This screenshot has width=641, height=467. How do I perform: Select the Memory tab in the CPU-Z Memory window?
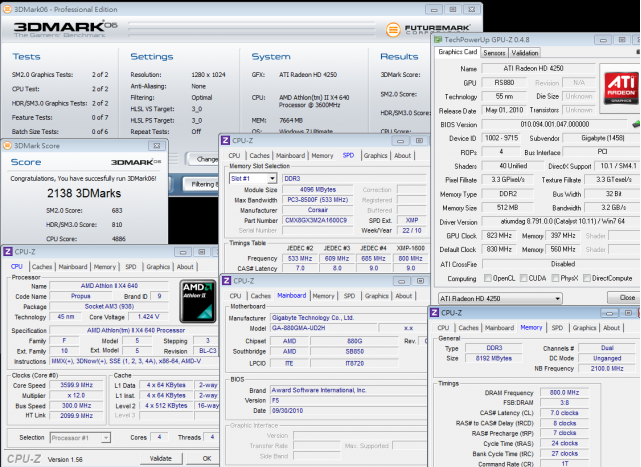tap(531, 327)
